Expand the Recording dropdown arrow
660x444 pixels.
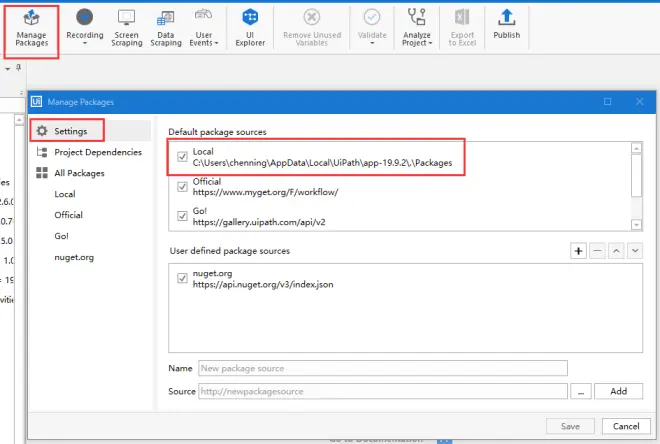point(85,43)
